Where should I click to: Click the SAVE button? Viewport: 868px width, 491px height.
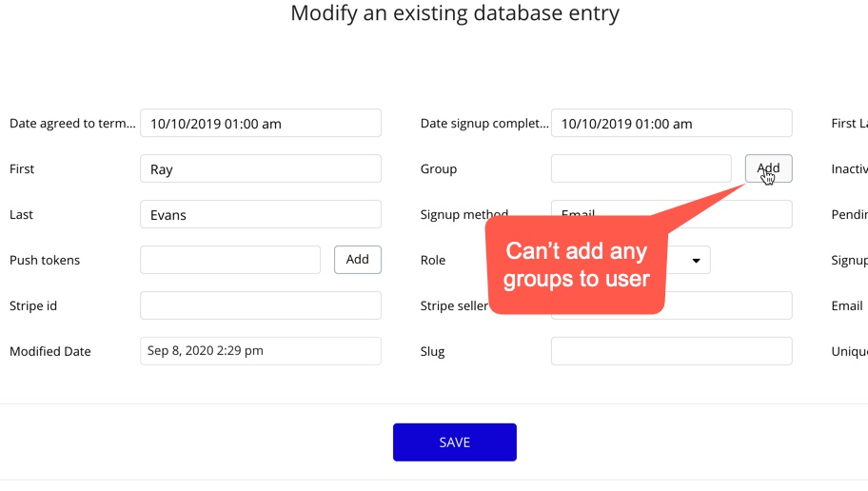455,442
